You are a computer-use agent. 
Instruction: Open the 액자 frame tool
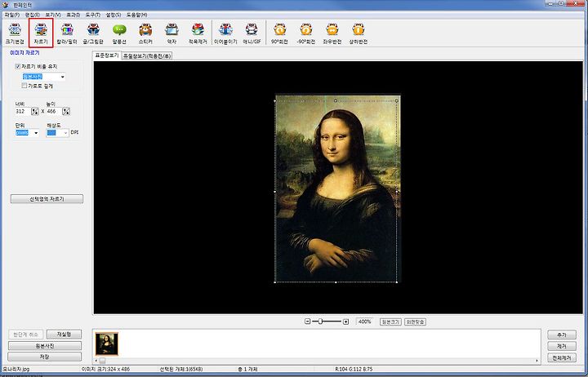[x=171, y=33]
